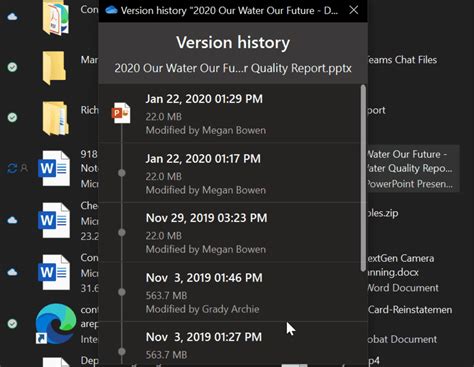This screenshot has width=474, height=367.
Task: Open the PDF file icon in File Explorer
Action: (x=56, y=17)
